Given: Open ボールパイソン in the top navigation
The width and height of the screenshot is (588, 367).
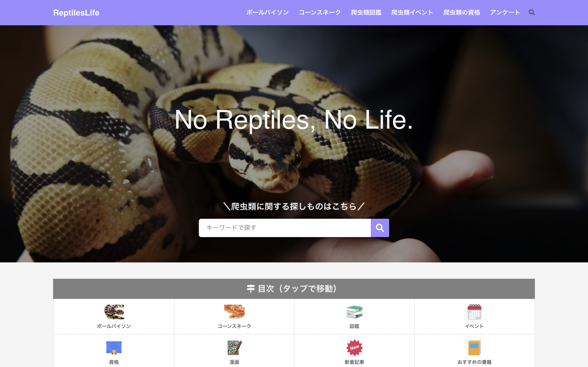Looking at the screenshot, I should click(x=268, y=12).
